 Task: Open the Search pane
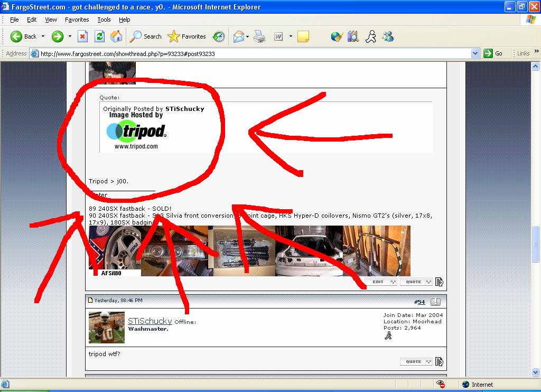[145, 36]
